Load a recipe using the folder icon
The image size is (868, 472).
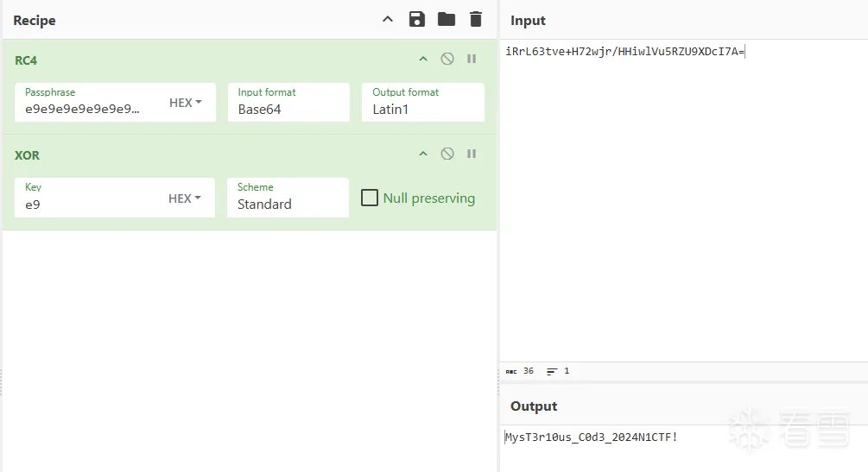tap(446, 19)
